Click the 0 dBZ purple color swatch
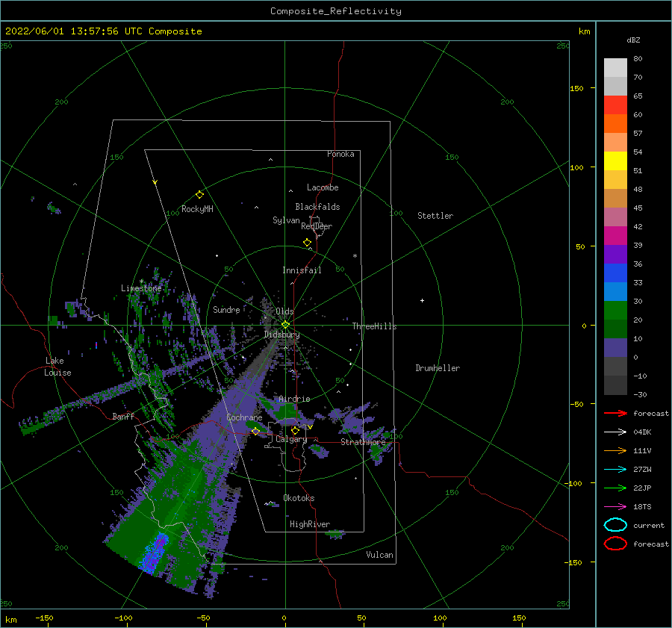Screen dimensions: 672x628 click(615, 348)
